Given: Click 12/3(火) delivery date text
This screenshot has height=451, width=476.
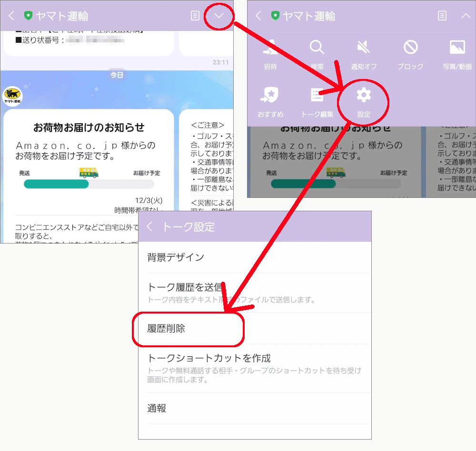Looking at the screenshot, I should click(x=149, y=200).
